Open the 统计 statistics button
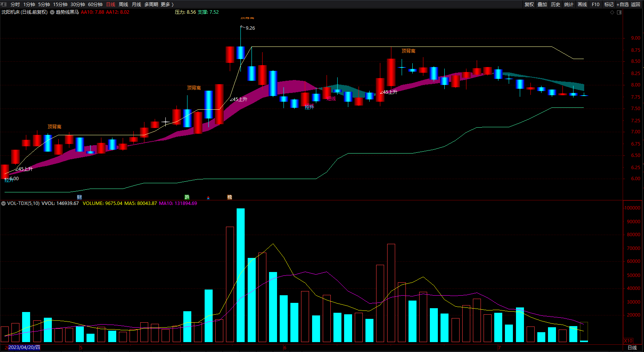The width and height of the screenshot is (644, 352). pos(569,5)
